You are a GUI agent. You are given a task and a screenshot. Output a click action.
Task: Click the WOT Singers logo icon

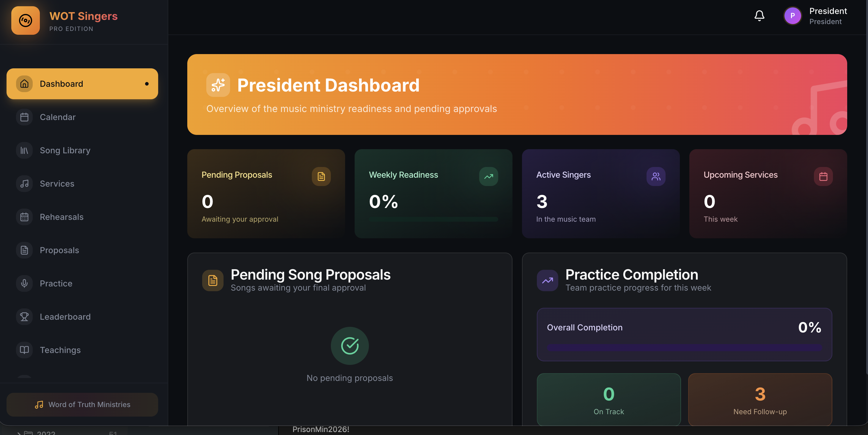click(25, 21)
